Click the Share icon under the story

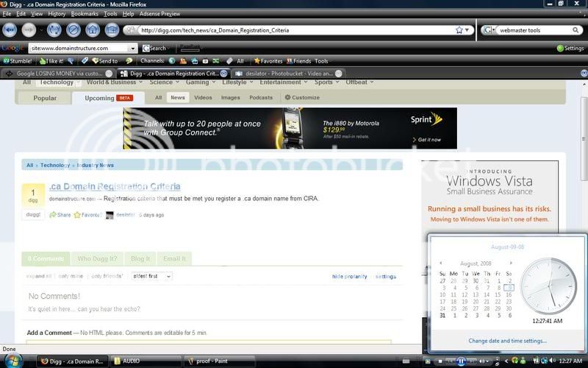pos(60,215)
